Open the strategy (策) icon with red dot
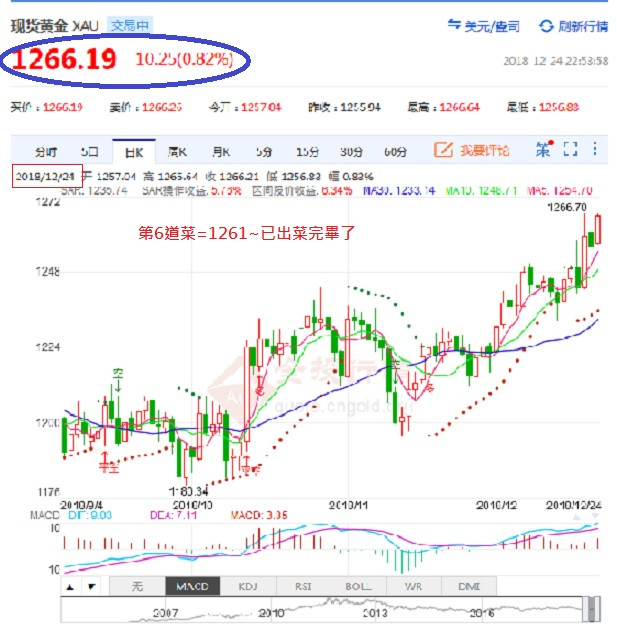The width and height of the screenshot is (617, 631). click(544, 149)
